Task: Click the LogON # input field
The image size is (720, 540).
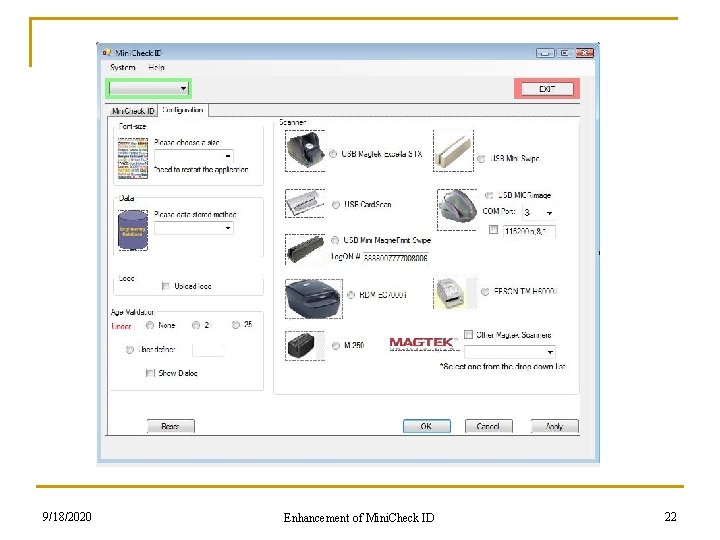Action: pos(396,258)
